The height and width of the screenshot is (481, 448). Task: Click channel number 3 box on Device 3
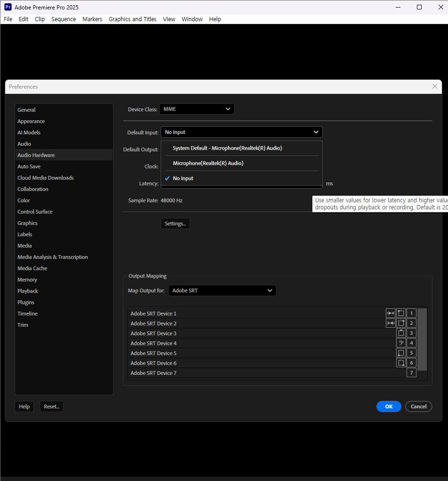click(x=412, y=333)
